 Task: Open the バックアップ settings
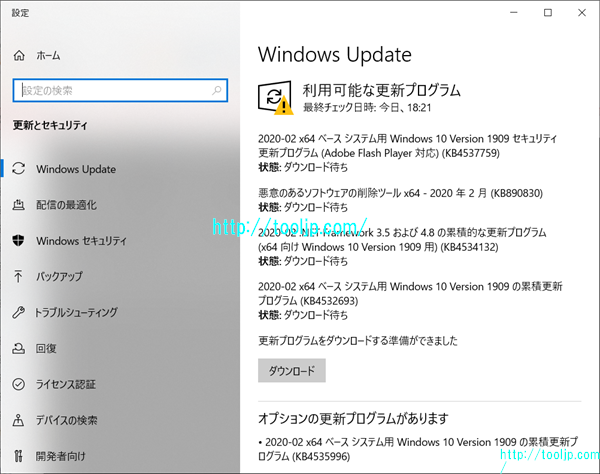[59, 276]
